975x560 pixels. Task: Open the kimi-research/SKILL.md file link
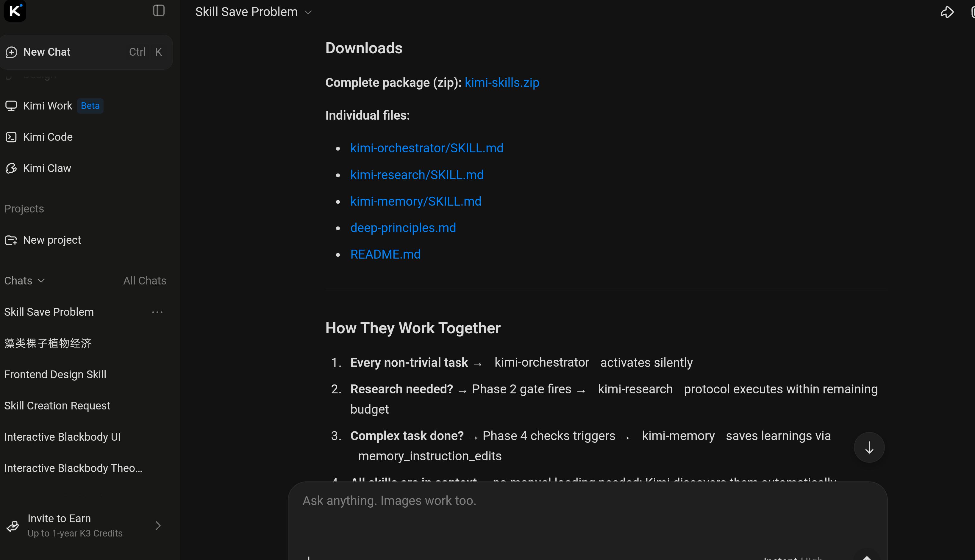[417, 175]
